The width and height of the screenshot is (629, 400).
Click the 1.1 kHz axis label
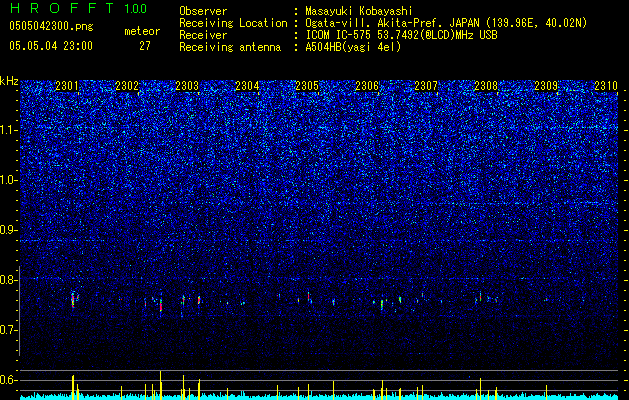pos(9,130)
